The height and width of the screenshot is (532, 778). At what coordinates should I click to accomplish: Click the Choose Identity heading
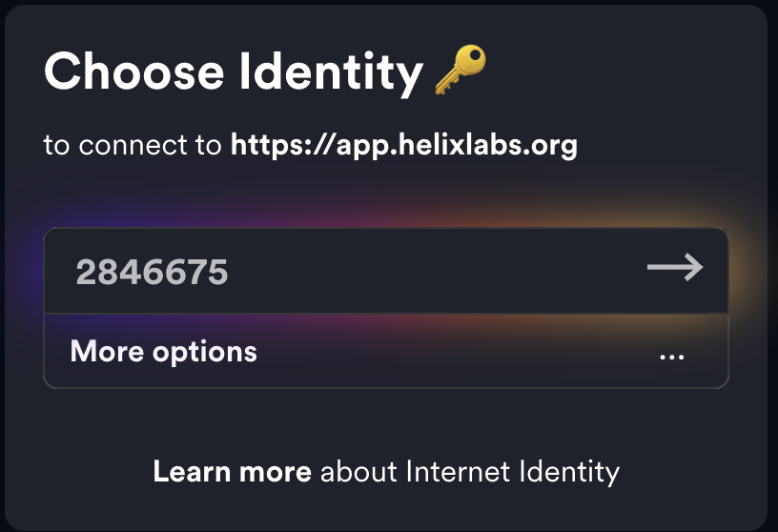(234, 72)
